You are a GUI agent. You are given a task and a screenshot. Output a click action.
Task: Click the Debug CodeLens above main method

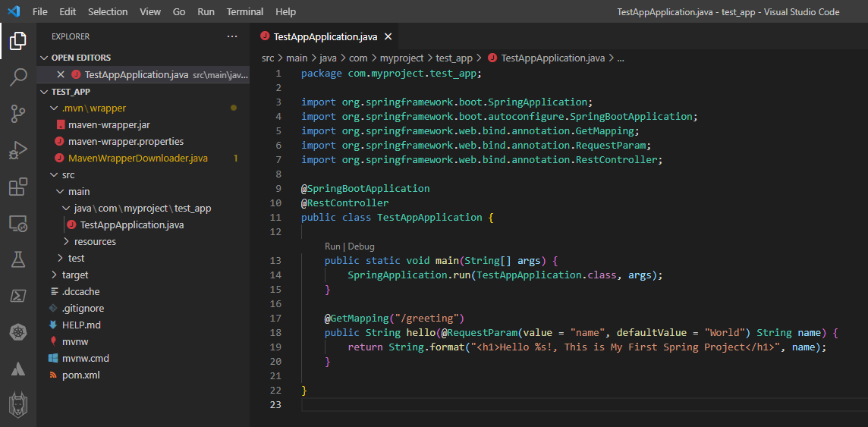[361, 246]
